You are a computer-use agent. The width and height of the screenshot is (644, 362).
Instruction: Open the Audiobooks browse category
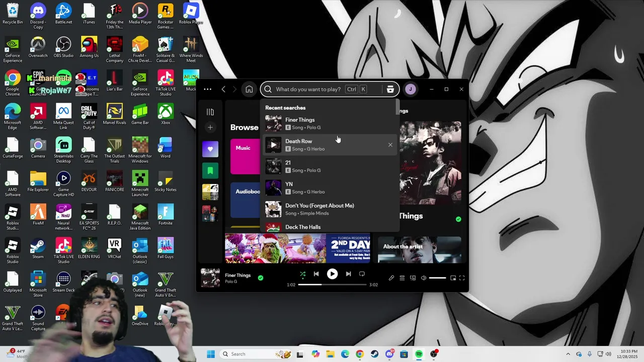(x=245, y=200)
